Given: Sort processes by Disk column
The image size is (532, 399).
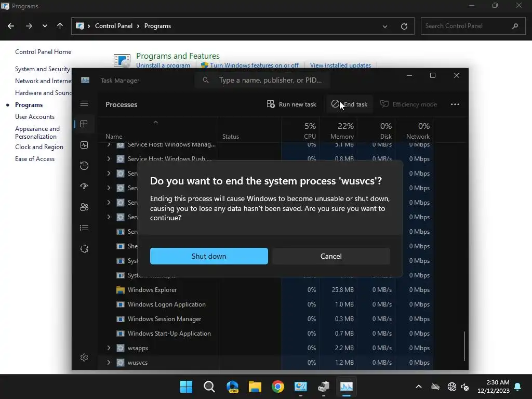Looking at the screenshot, I should [376, 130].
